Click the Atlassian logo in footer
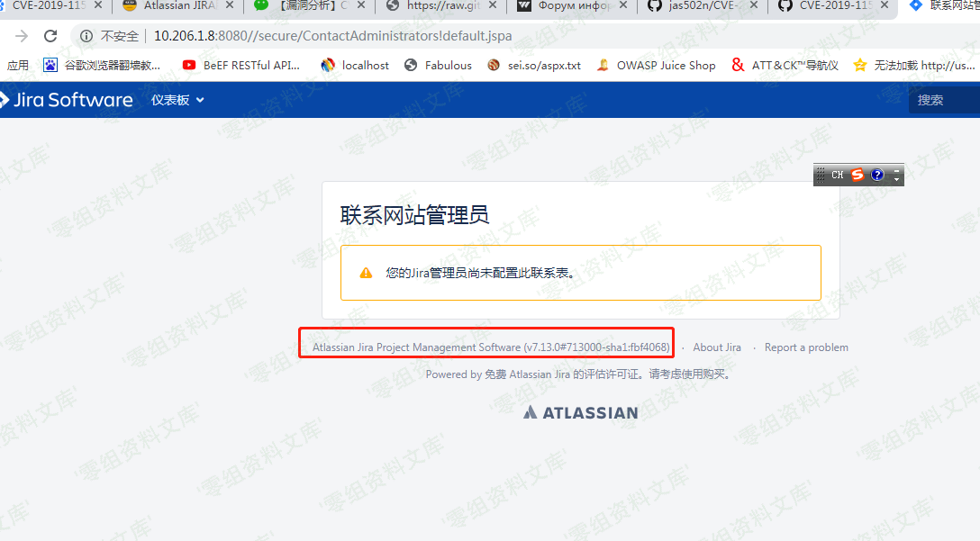The width and height of the screenshot is (980, 541). click(x=580, y=412)
